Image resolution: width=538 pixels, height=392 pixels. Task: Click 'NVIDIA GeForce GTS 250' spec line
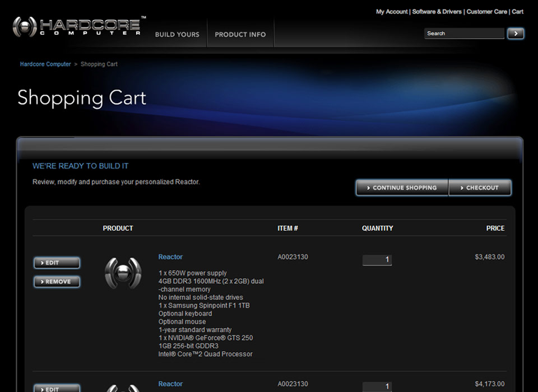tap(206, 338)
